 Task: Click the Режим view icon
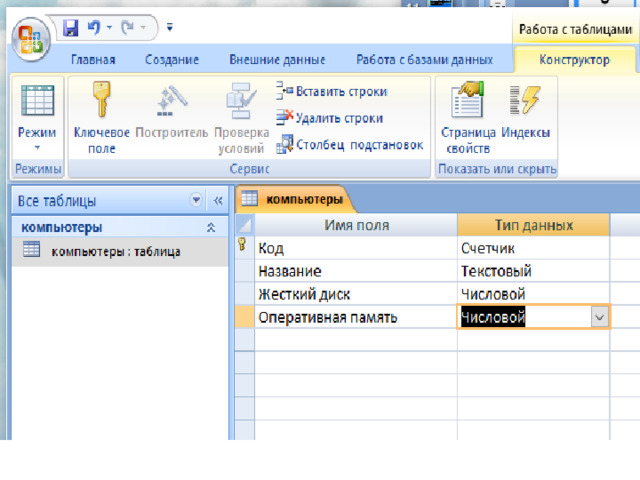pyautogui.click(x=37, y=100)
